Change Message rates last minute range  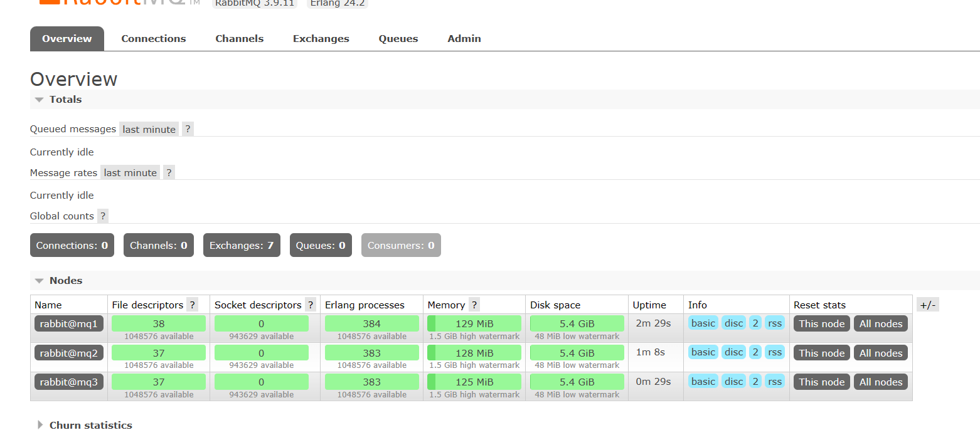(x=130, y=172)
